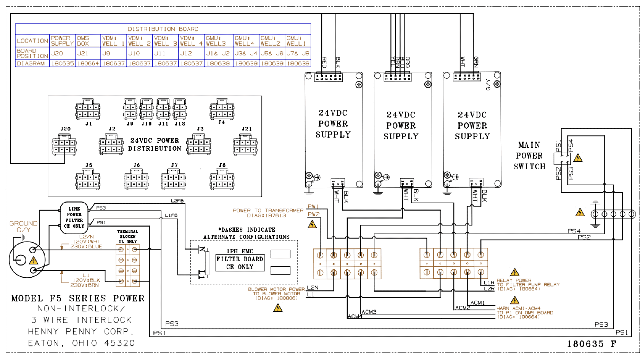The height and width of the screenshot is (358, 644).
Task: Click diagram number 180635 in the table
Action: [x=62, y=63]
